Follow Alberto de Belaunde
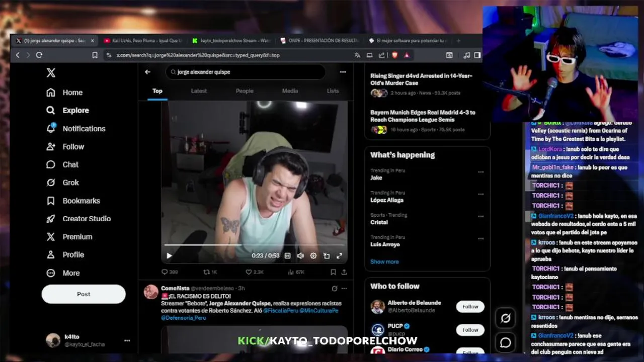The width and height of the screenshot is (644, 362). tap(470, 307)
